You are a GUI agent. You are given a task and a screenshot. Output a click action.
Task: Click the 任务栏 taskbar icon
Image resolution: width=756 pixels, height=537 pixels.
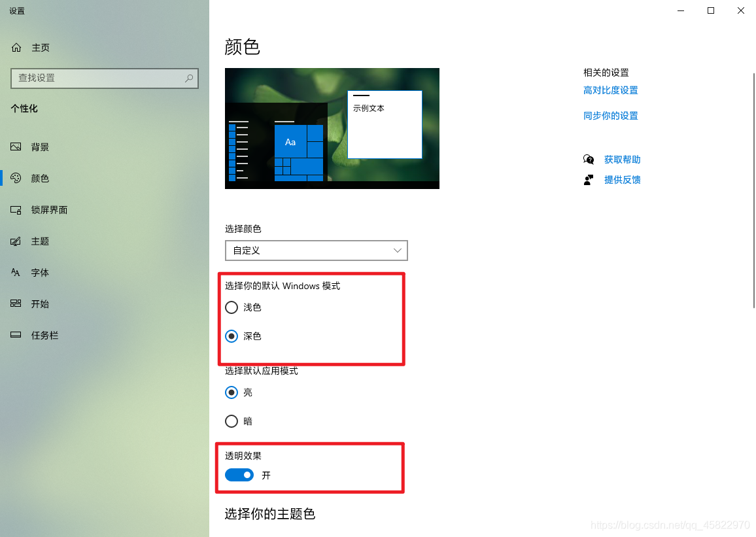(x=16, y=334)
